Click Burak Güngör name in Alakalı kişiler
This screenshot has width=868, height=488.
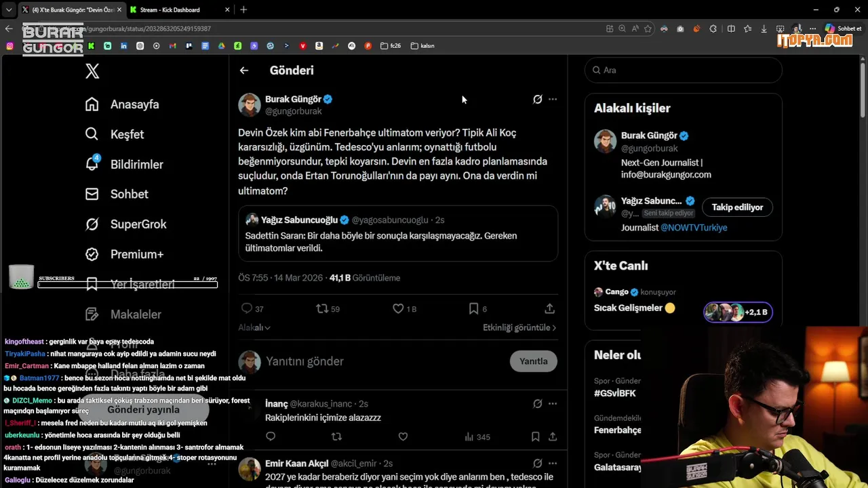pyautogui.click(x=649, y=136)
